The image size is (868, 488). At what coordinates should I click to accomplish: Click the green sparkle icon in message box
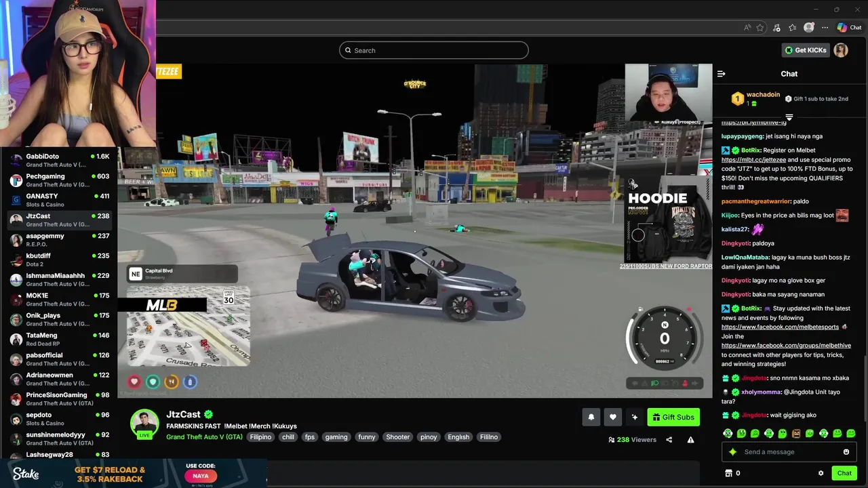pyautogui.click(x=732, y=452)
